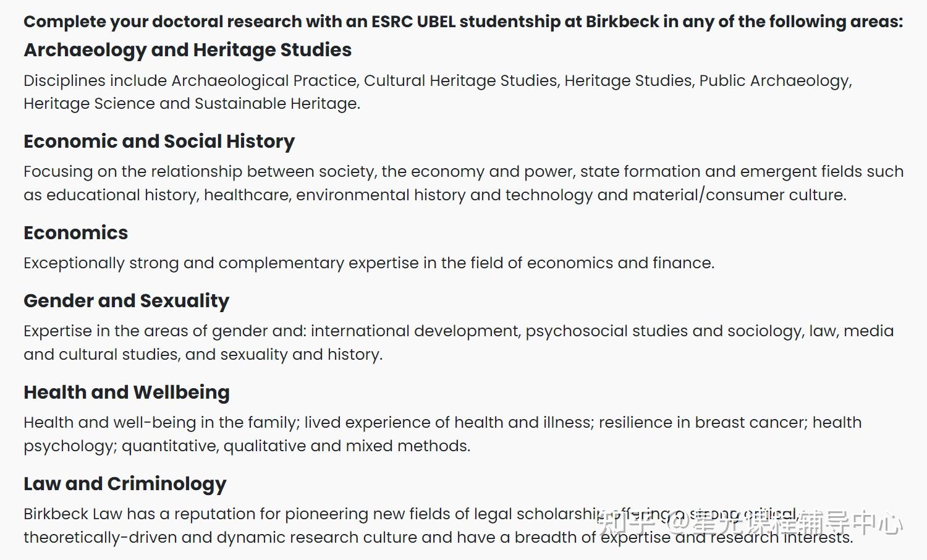Click the ESRC UBEL studentship intro sentence
The height and width of the screenshot is (560, 927).
pyautogui.click(x=463, y=22)
